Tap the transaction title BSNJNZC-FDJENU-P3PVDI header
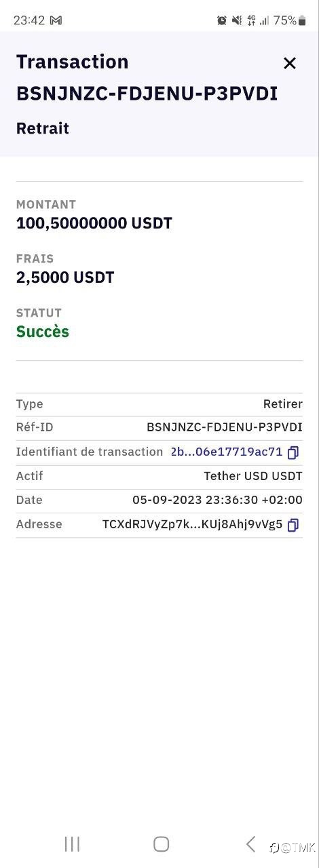 pos(147,94)
